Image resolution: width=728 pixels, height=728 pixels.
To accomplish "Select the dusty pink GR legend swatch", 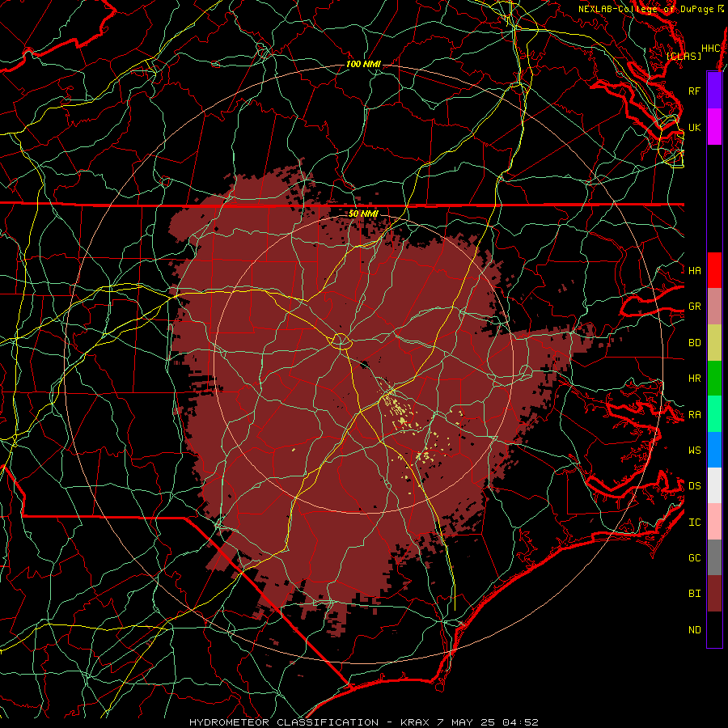I will (714, 307).
